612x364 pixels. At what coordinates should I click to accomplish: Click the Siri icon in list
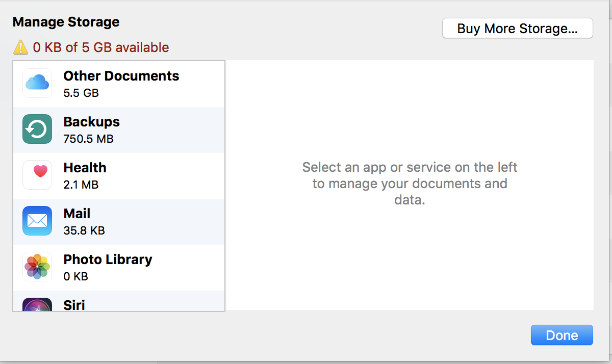[x=37, y=304]
